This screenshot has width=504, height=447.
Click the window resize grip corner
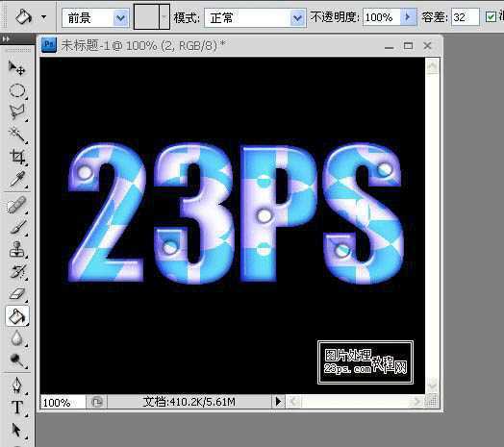[x=432, y=401]
